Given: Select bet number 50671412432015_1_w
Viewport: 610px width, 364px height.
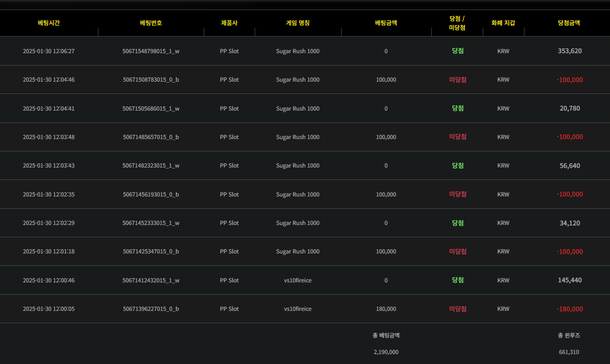Looking at the screenshot, I should click(x=151, y=280).
